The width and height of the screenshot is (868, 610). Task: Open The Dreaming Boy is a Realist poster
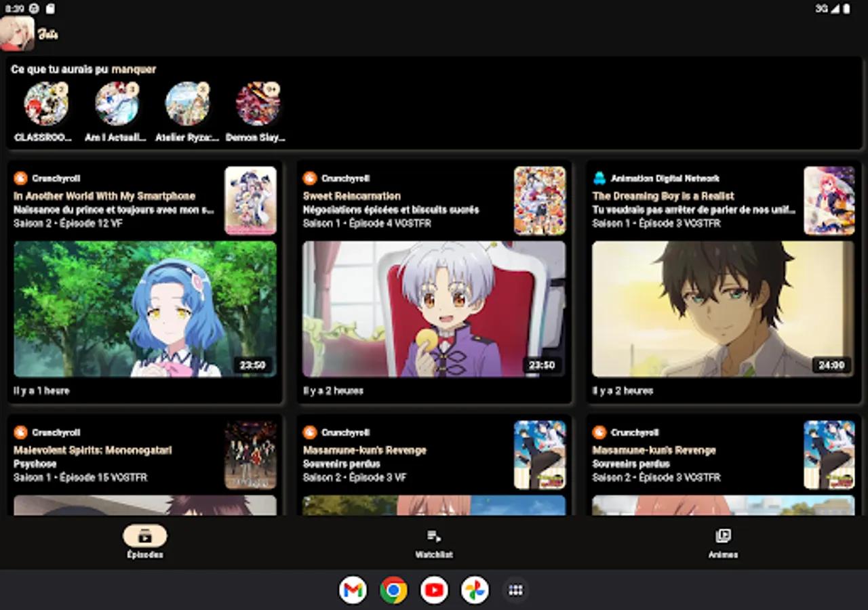click(x=829, y=201)
